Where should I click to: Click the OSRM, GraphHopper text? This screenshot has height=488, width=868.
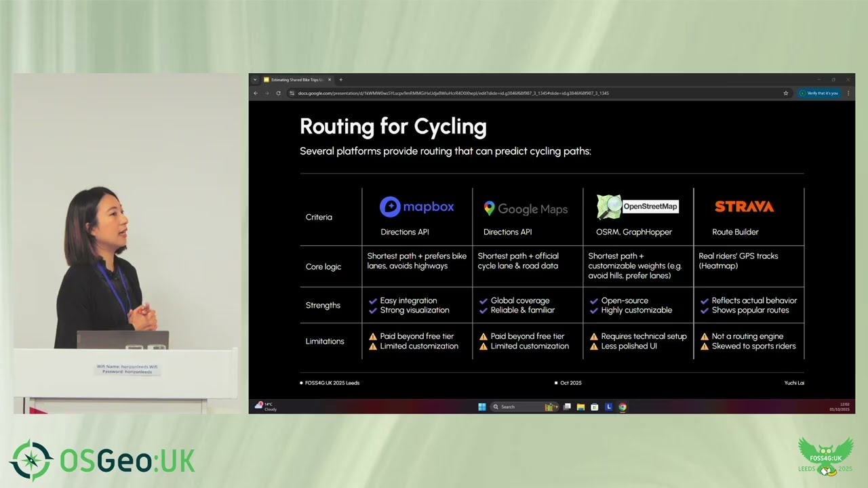tap(634, 232)
